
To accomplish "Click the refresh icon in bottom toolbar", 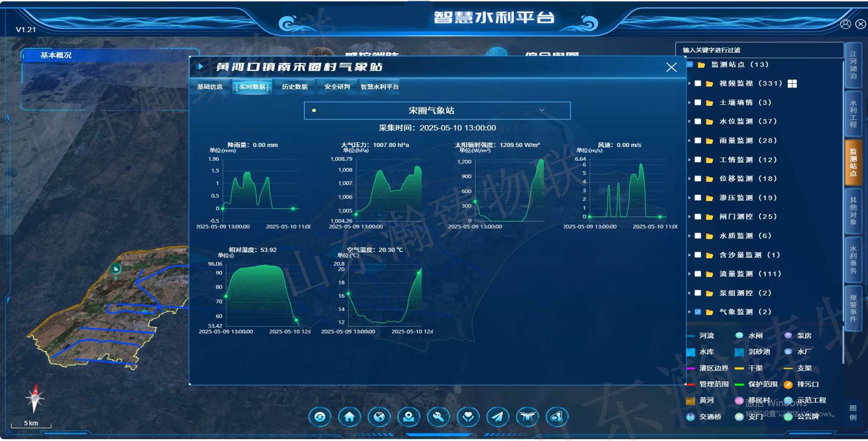I will pos(320,417).
